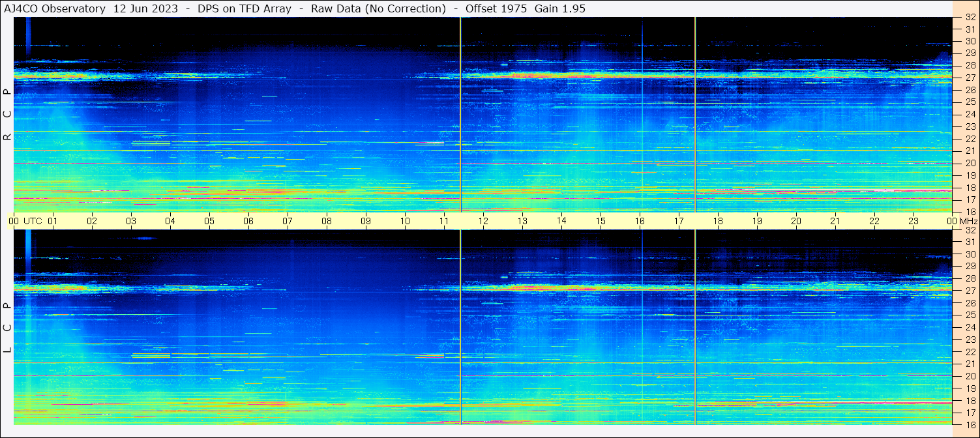Click the 'L C P' vertical panel label
Screen dimensions: 980x438
tap(7, 327)
